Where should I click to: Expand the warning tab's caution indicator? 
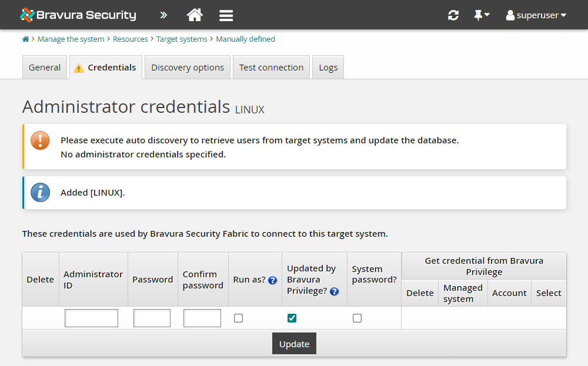click(x=79, y=68)
